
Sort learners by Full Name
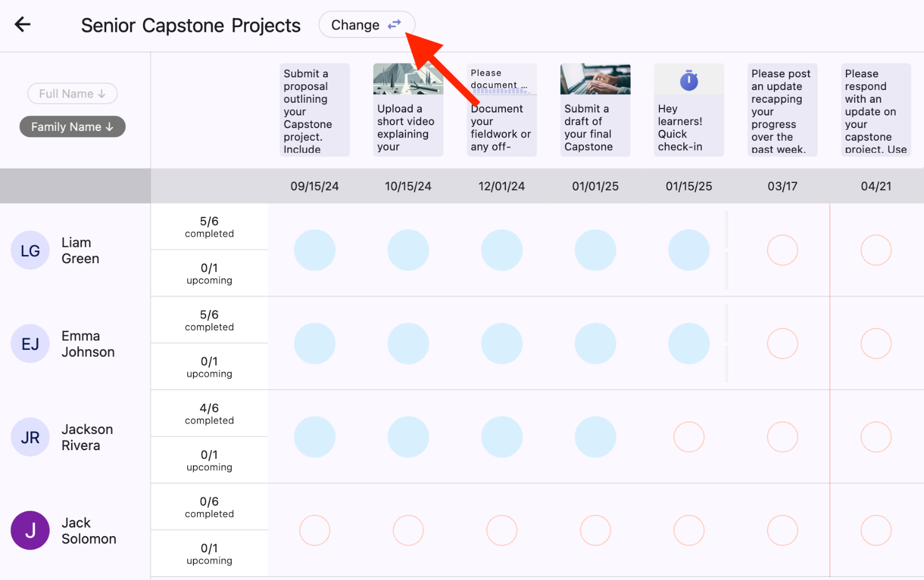pos(72,93)
